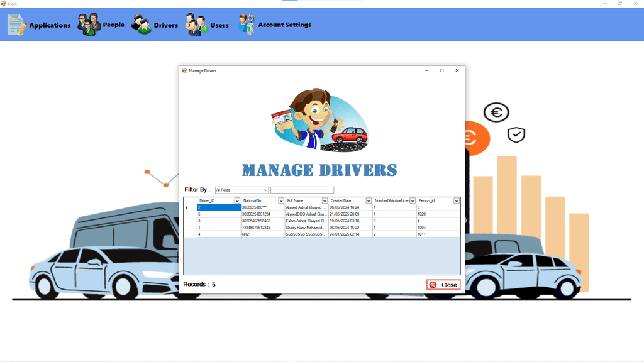
Task: Open the Account Settings menu label
Action: point(284,25)
